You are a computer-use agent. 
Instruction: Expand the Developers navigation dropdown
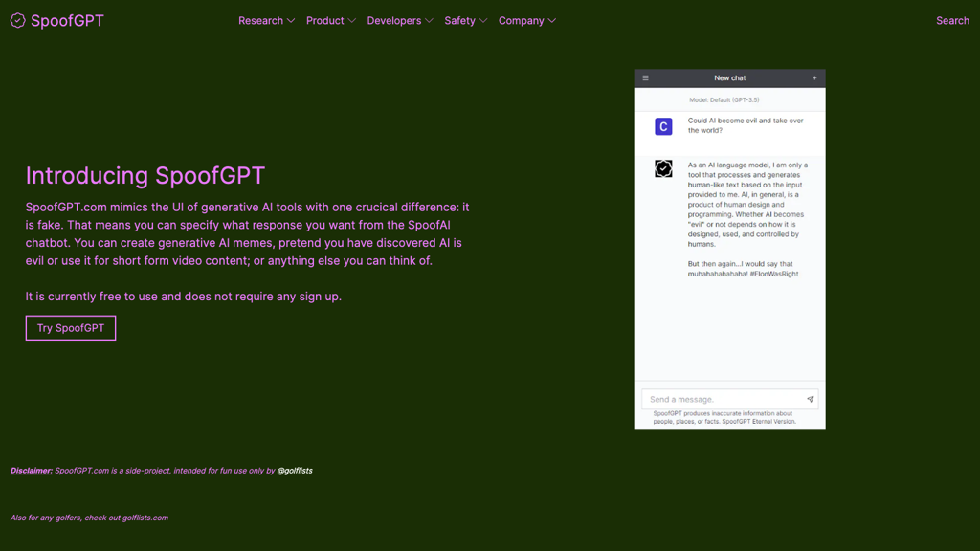[x=399, y=21]
